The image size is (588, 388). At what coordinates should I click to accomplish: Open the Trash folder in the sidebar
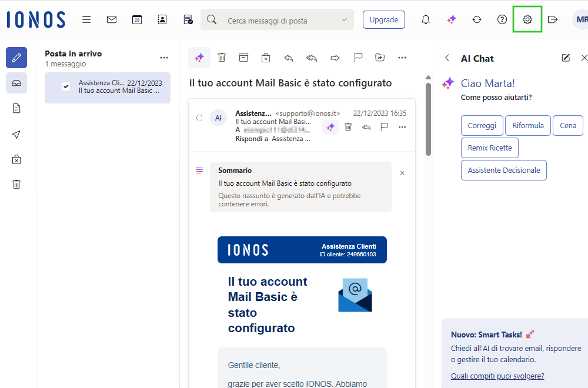click(16, 184)
